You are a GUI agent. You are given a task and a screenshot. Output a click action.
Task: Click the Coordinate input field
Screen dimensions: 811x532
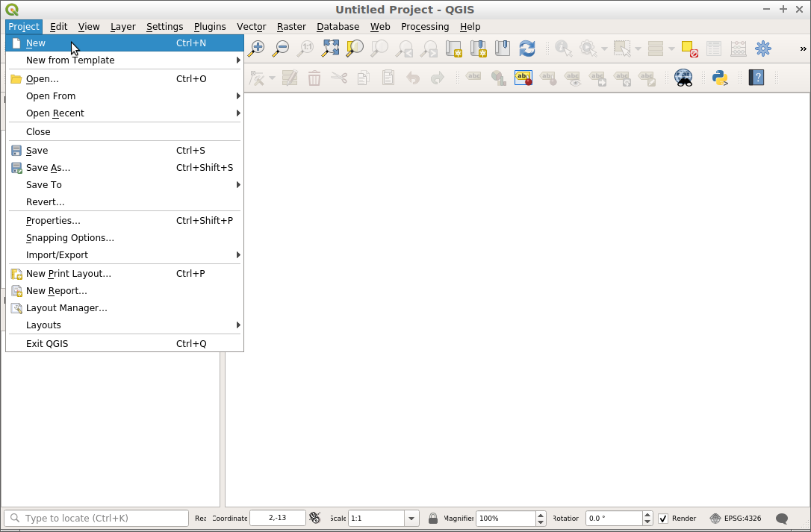278,518
